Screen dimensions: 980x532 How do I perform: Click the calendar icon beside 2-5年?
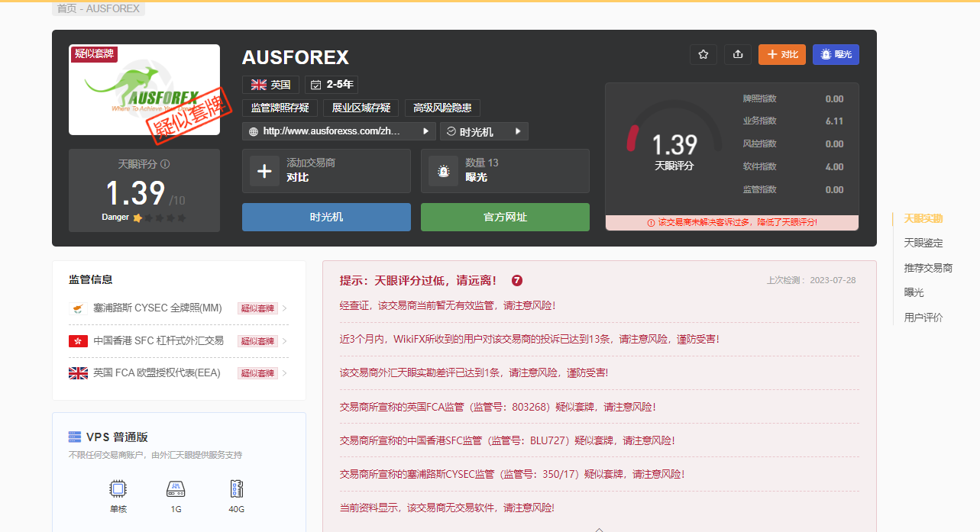click(x=316, y=85)
